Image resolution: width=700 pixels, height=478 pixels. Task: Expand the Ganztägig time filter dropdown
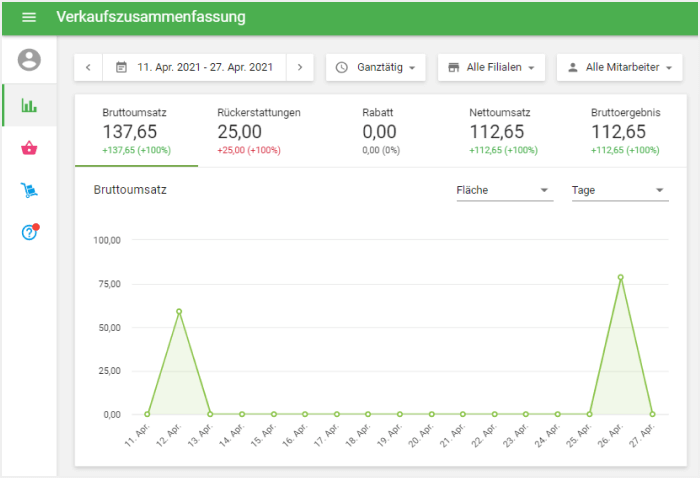coord(375,67)
